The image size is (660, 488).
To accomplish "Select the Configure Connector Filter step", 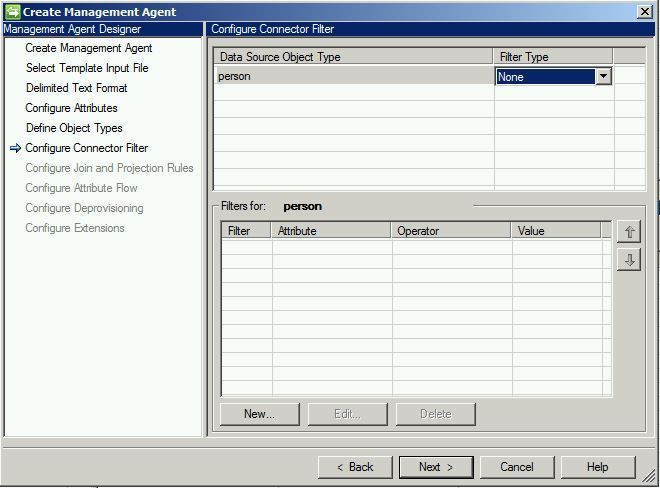I will click(87, 148).
